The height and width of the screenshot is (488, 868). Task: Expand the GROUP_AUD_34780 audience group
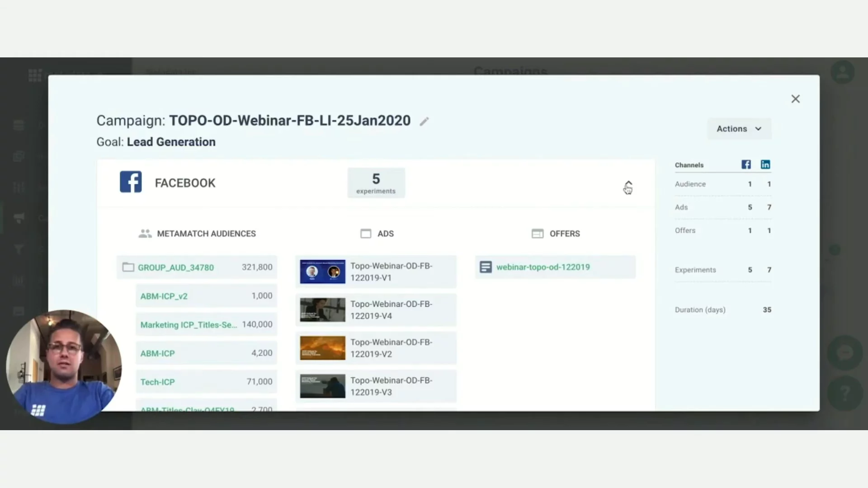point(176,267)
